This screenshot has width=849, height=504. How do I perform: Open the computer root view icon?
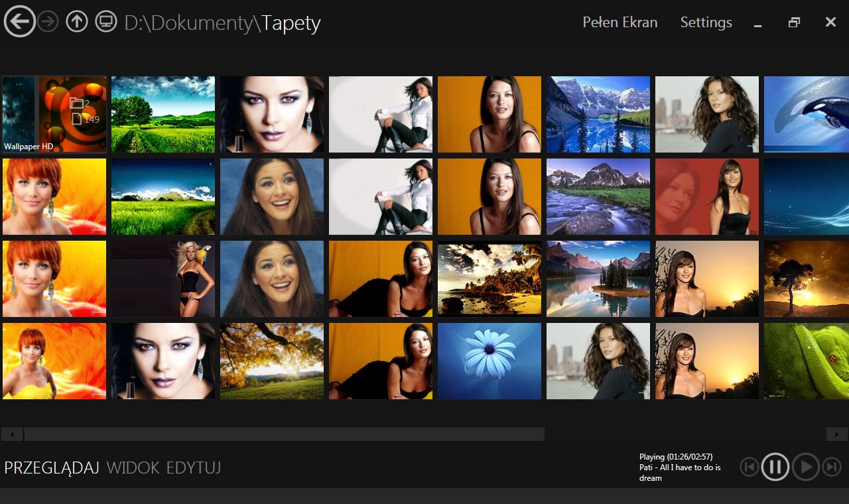click(106, 22)
